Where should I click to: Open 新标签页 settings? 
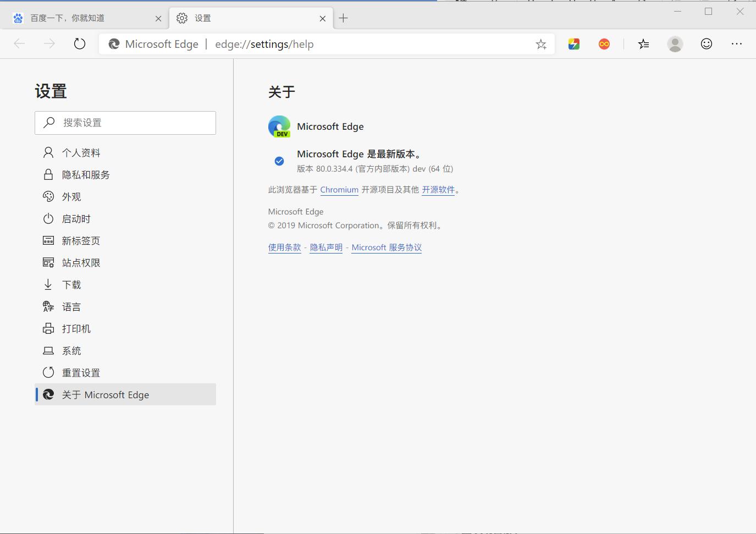click(125, 241)
